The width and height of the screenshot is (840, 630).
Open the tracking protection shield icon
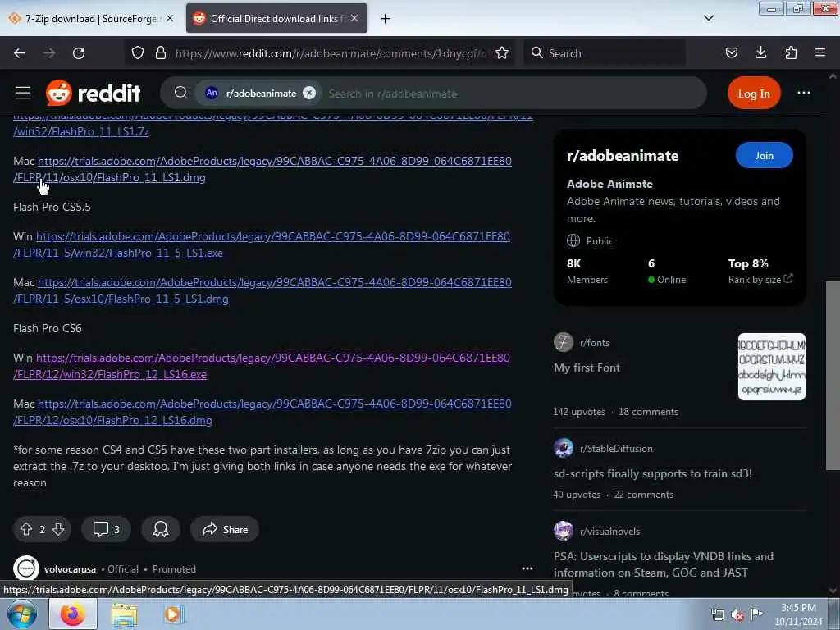coord(138,53)
